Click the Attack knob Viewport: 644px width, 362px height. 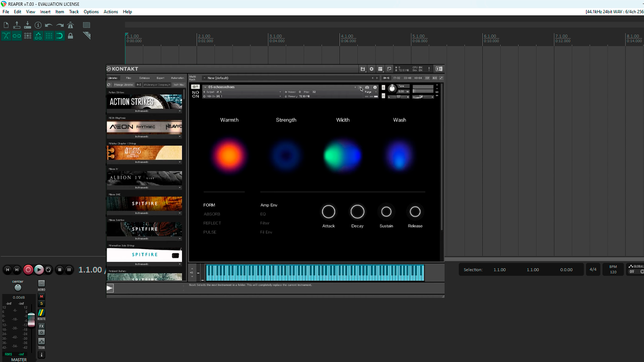[x=329, y=212]
